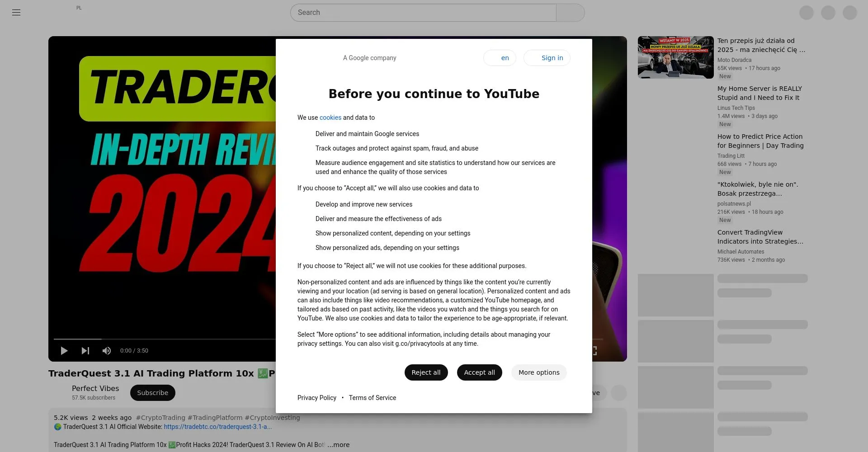Image resolution: width=868 pixels, height=452 pixels.
Task: Open the Terms of Service link
Action: point(373,398)
